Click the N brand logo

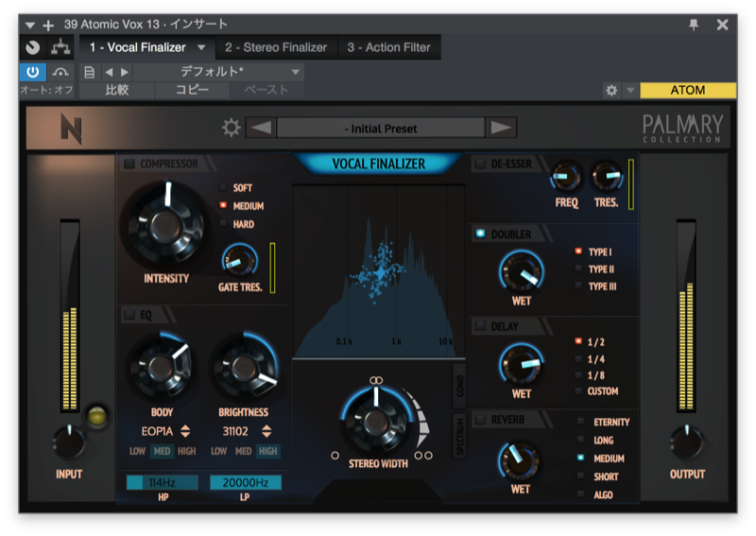tap(71, 129)
